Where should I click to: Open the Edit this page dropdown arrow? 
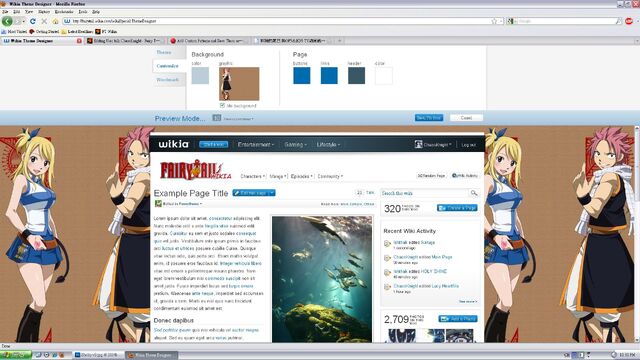pyautogui.click(x=271, y=193)
